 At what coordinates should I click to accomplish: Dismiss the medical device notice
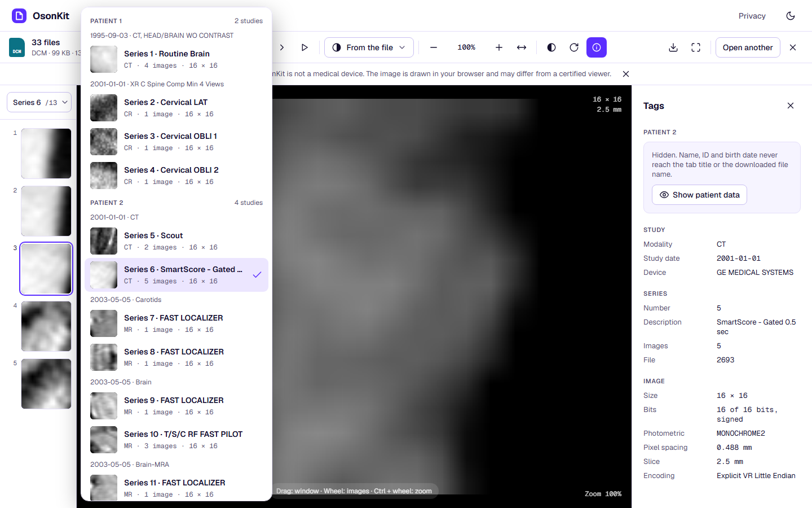[626, 74]
